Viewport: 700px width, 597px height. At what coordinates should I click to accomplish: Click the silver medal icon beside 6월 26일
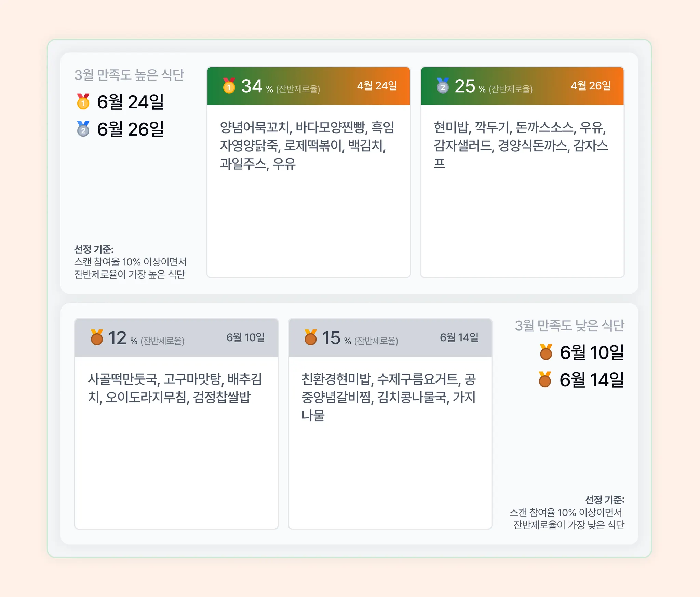coord(83,129)
